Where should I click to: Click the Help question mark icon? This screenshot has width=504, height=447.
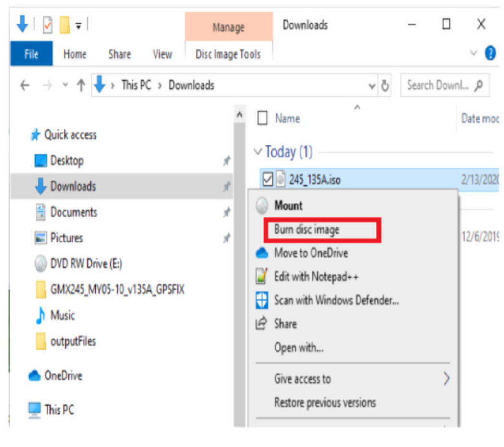click(x=490, y=53)
